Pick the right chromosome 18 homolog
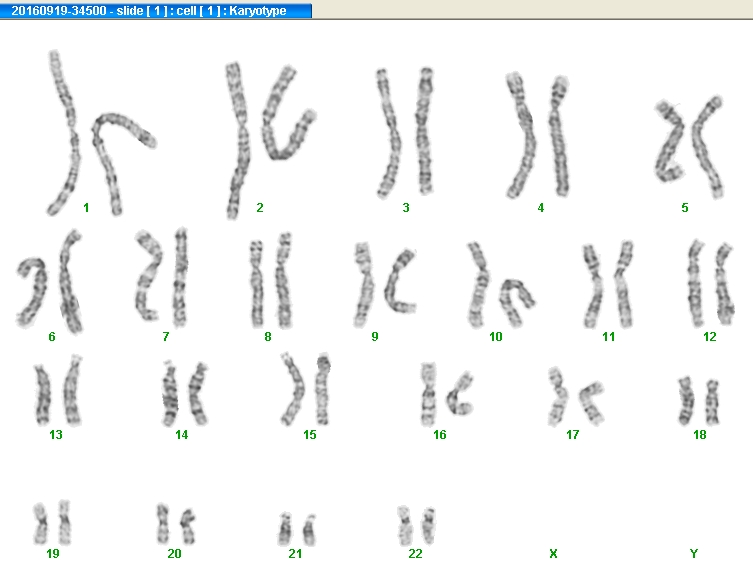 pos(713,403)
